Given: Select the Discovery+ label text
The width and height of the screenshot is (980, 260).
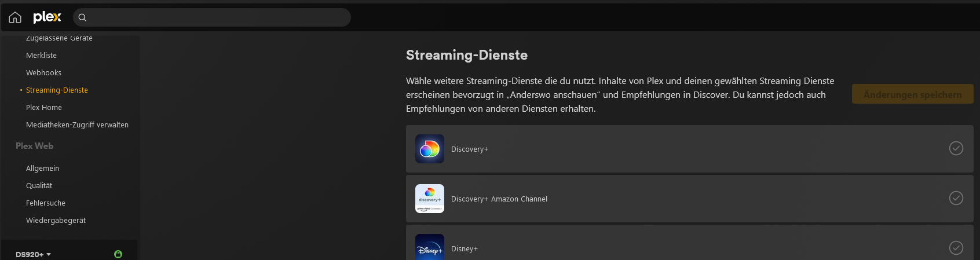Looking at the screenshot, I should click(x=470, y=149).
